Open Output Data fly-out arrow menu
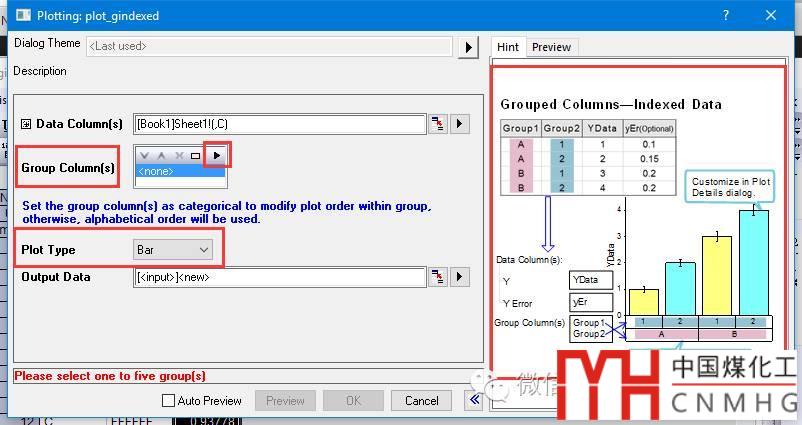The height and width of the screenshot is (425, 802). pyautogui.click(x=459, y=277)
